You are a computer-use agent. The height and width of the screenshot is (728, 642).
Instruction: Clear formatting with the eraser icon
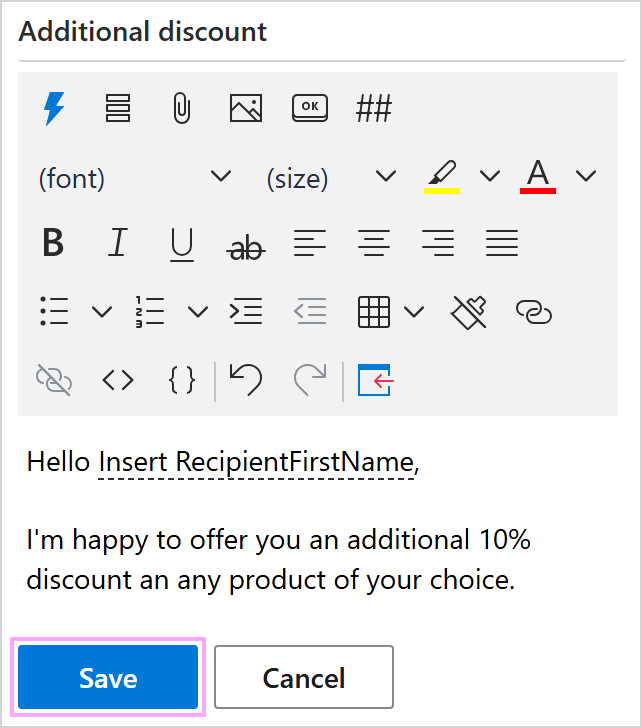click(469, 312)
